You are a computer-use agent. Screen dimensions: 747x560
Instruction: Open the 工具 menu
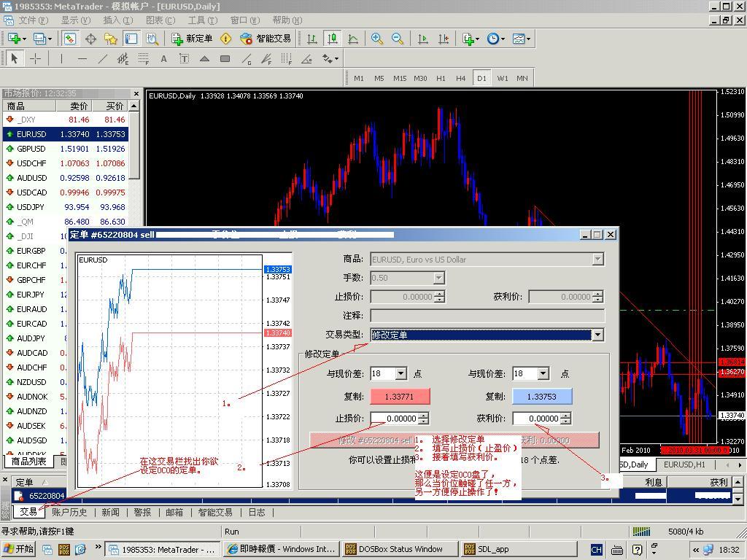(203, 20)
